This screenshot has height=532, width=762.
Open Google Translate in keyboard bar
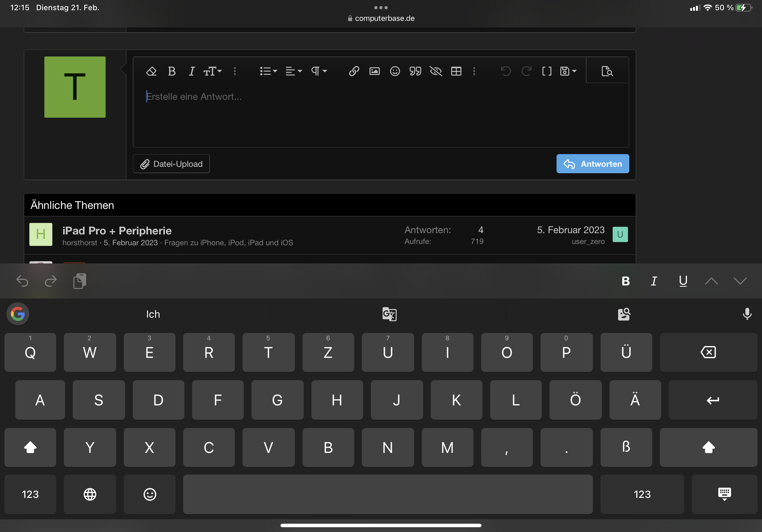click(x=389, y=314)
